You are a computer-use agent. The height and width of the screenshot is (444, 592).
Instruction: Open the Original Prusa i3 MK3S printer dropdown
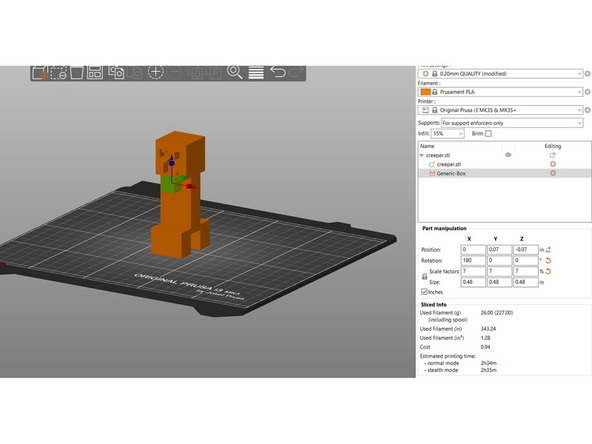point(501,110)
